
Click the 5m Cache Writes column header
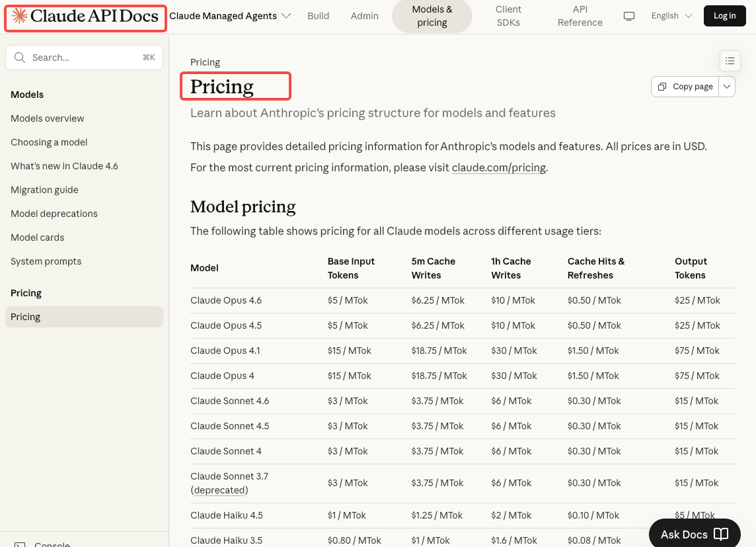(433, 268)
